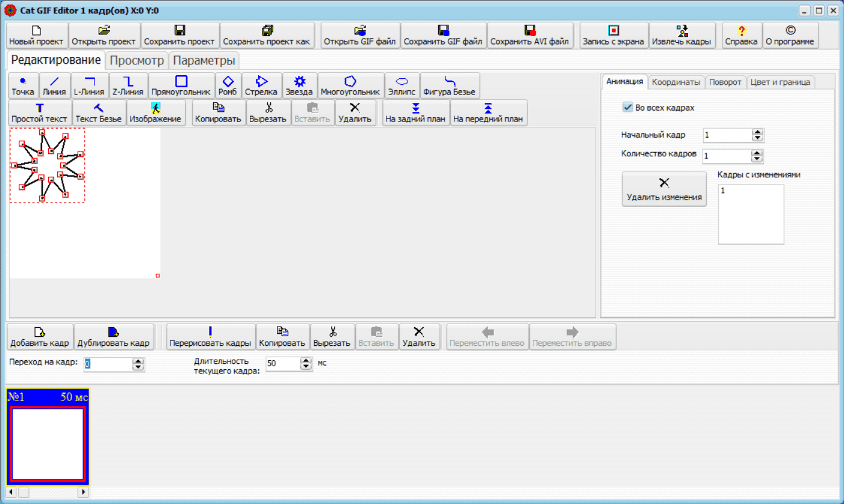This screenshot has width=844, height=504.
Task: Switch to the Просмотр tab
Action: coord(137,60)
